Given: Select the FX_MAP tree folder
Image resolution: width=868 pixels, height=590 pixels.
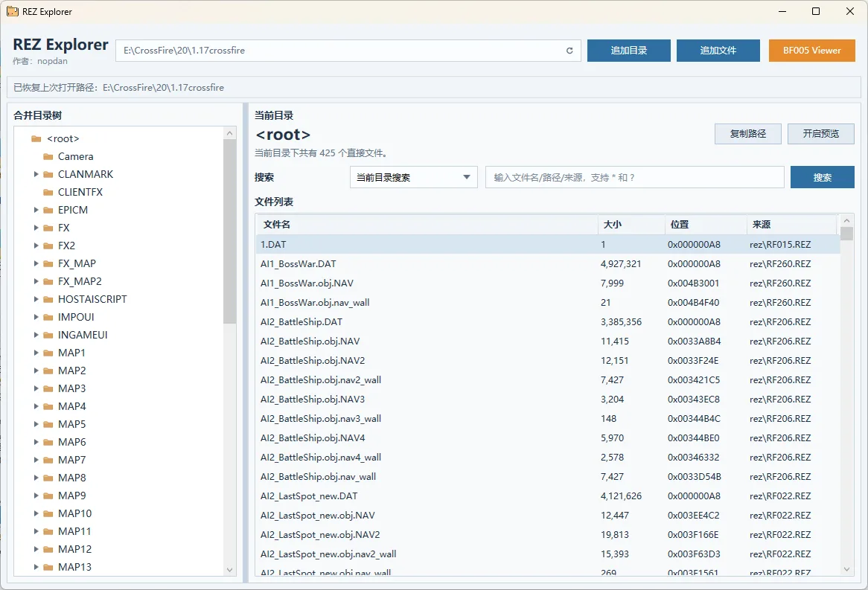Looking at the screenshot, I should point(77,263).
